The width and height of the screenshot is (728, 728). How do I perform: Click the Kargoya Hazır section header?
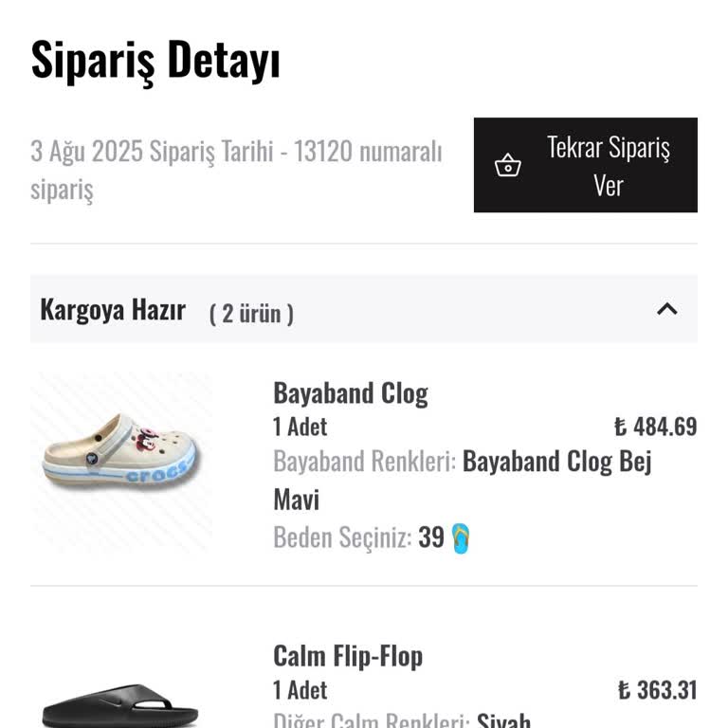113,310
